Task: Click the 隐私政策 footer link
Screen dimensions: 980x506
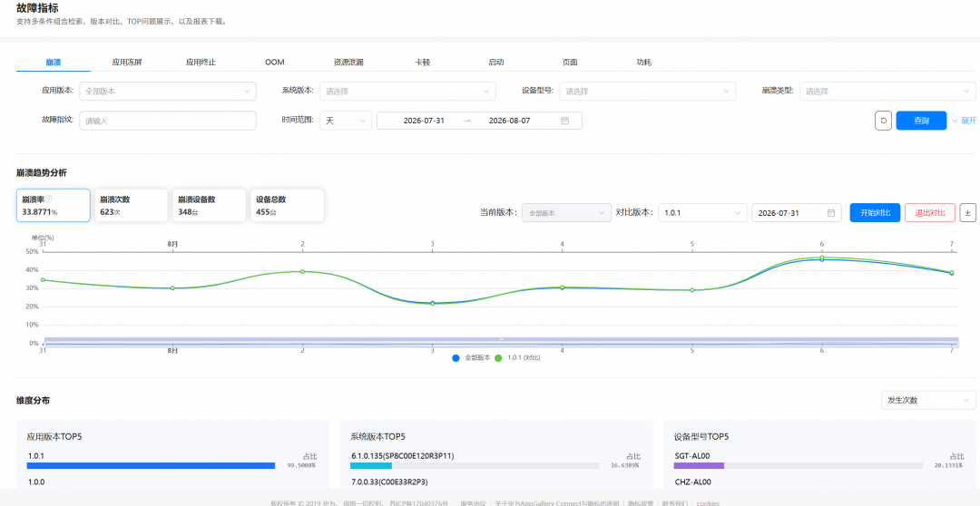Action: coord(641,503)
